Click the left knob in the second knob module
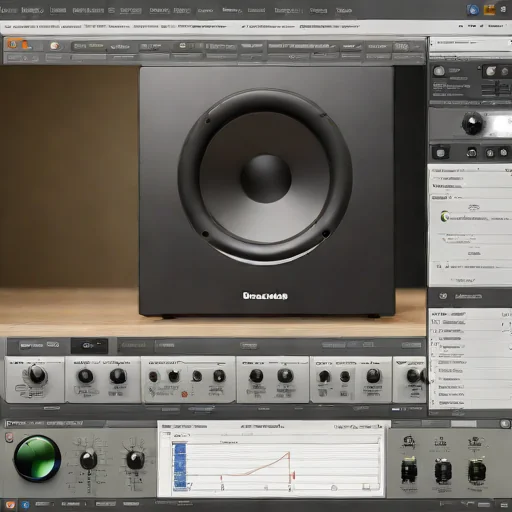The width and height of the screenshot is (512, 512). [x=85, y=376]
